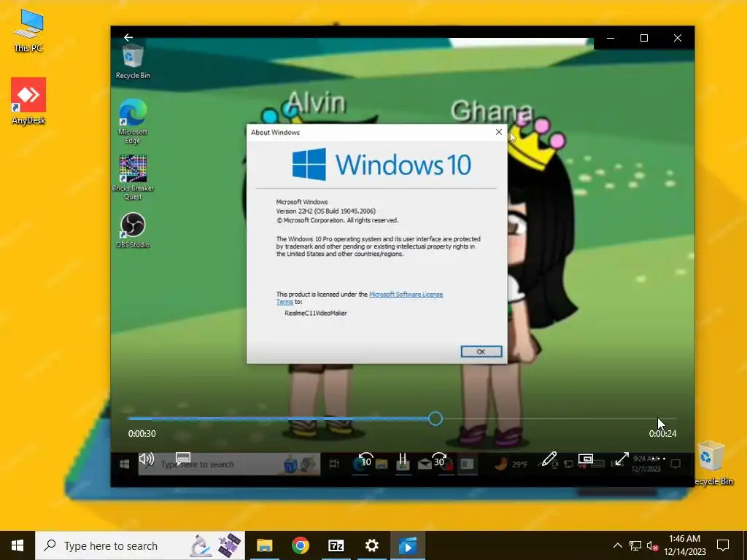The height and width of the screenshot is (560, 747).
Task: Open the clock showing 1:46 AM
Action: 684,545
